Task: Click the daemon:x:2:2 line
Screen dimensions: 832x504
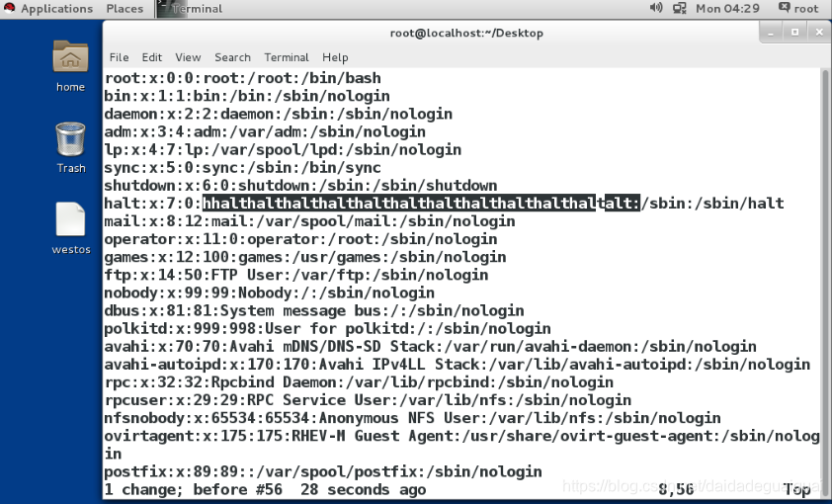Action: pos(278,114)
